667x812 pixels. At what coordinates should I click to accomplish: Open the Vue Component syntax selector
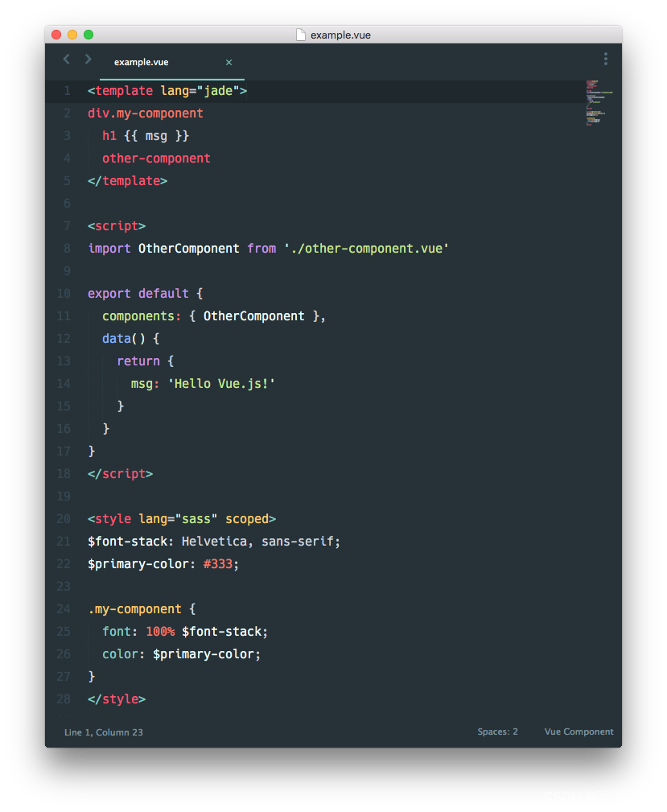point(579,732)
